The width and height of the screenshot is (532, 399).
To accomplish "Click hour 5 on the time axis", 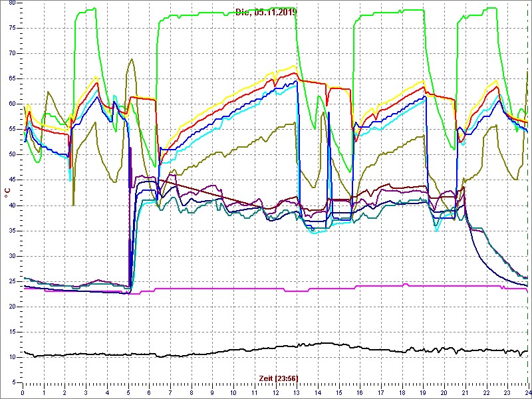I will [x=128, y=393].
